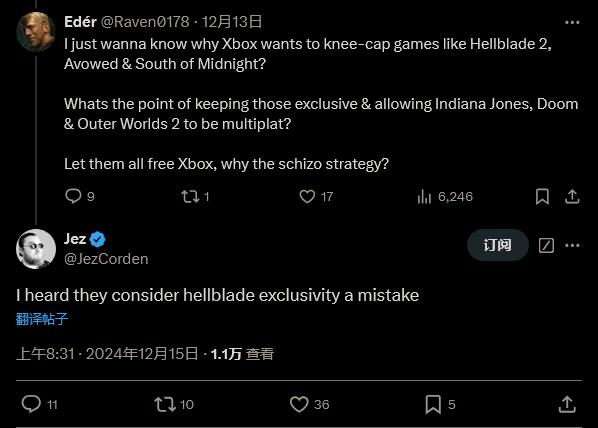Bookmark Edér's tweet
The height and width of the screenshot is (428, 598).
[x=542, y=196]
